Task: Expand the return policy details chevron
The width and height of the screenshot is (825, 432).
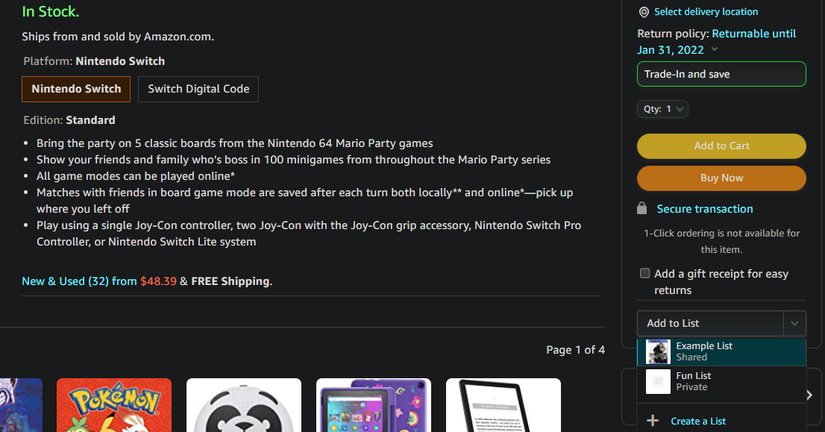Action: pyautogui.click(x=714, y=50)
